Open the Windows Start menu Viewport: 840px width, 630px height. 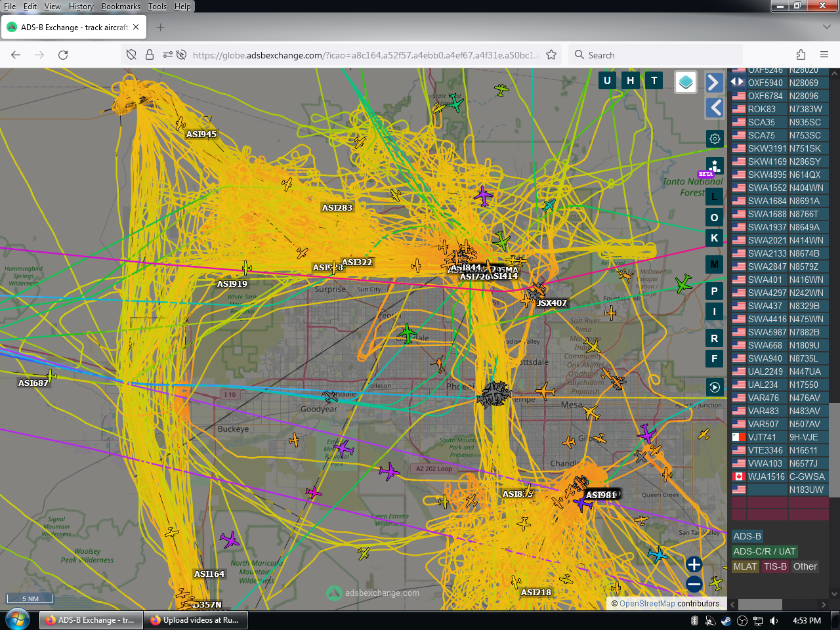pos(18,619)
